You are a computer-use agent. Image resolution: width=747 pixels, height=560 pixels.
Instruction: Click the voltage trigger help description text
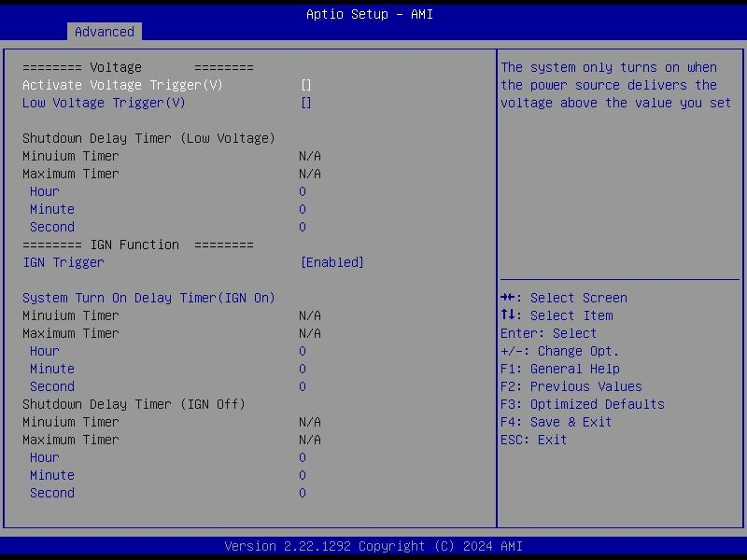tap(615, 85)
